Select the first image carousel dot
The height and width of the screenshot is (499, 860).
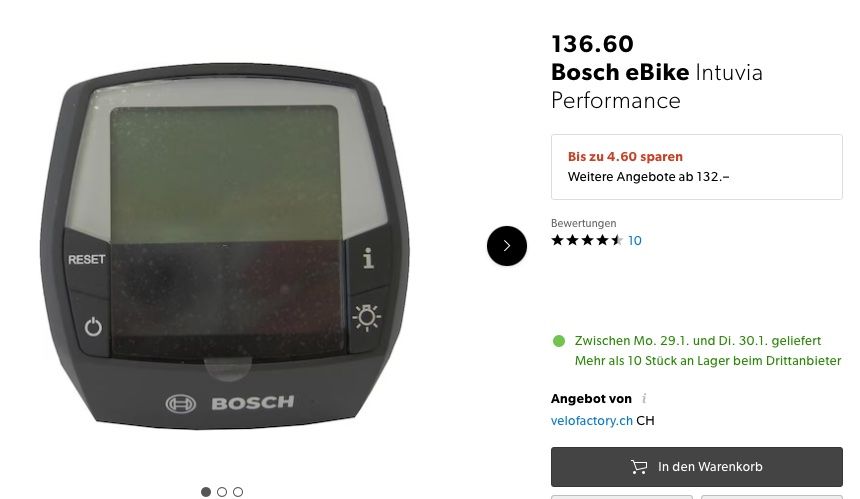206,492
